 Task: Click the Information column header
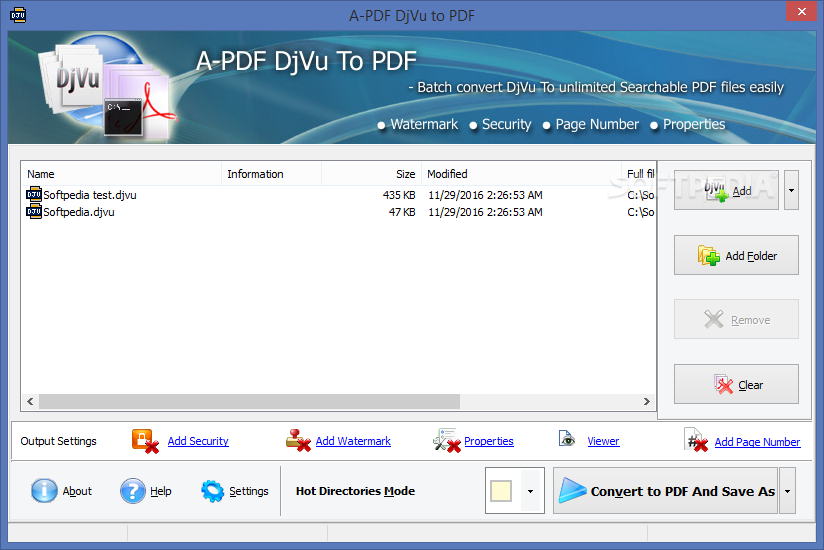point(272,174)
